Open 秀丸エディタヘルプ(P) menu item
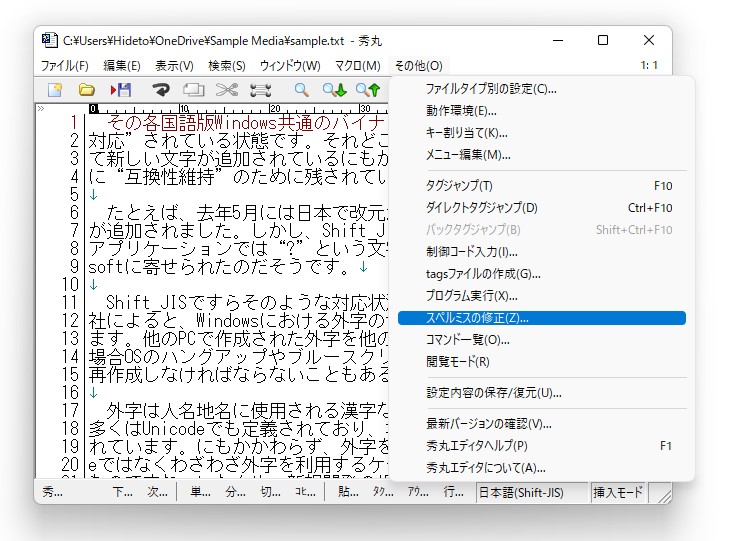Viewport: 730px width, 541px height. (542, 446)
